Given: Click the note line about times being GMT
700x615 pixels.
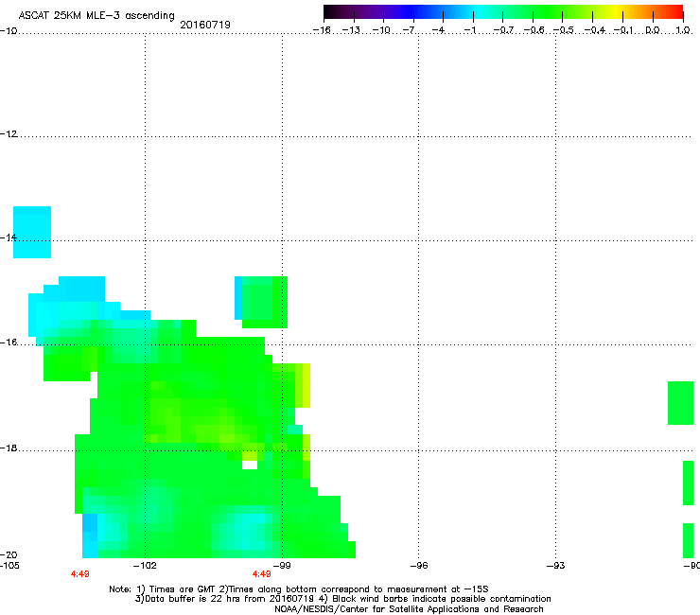Looking at the screenshot, I should pyautogui.click(x=299, y=589).
